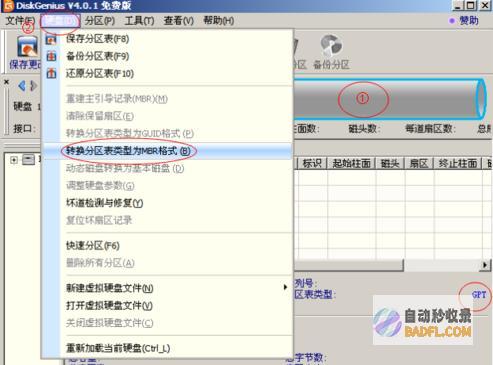Click the 终止柱面 column header

click(458, 163)
